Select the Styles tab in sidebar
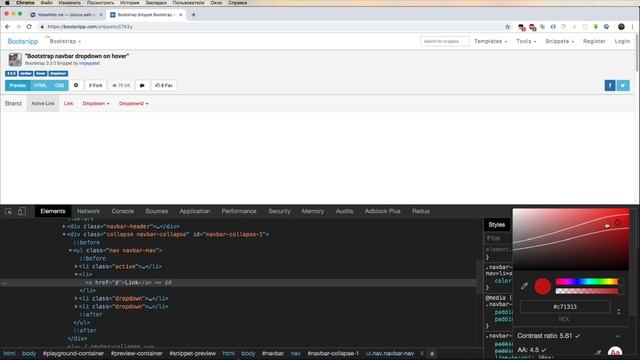Image resolution: width=640 pixels, height=360 pixels. [497, 224]
